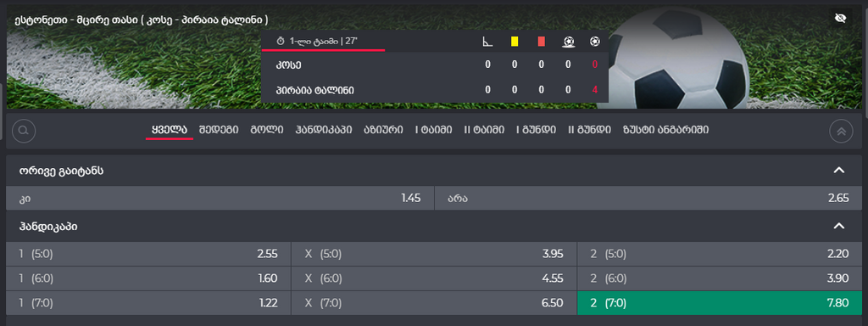
Task: Click the goals soccer ball icon
Action: (x=594, y=41)
